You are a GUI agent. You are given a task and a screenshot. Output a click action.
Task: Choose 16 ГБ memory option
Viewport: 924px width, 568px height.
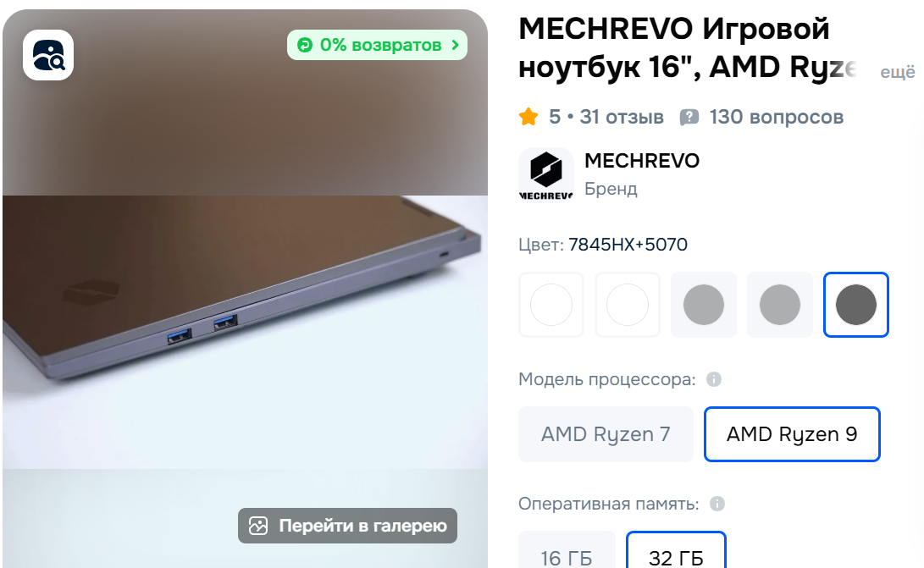click(567, 549)
